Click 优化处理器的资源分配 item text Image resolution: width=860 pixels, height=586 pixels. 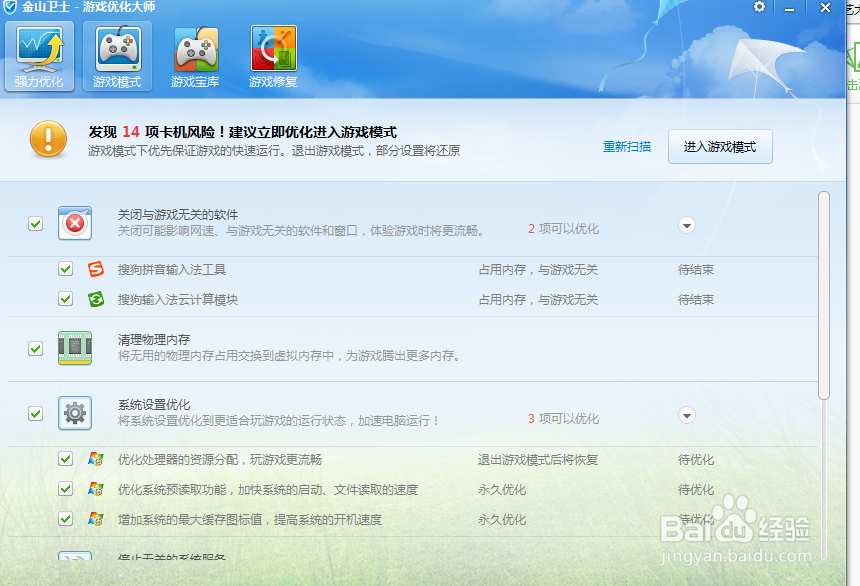tap(219, 459)
